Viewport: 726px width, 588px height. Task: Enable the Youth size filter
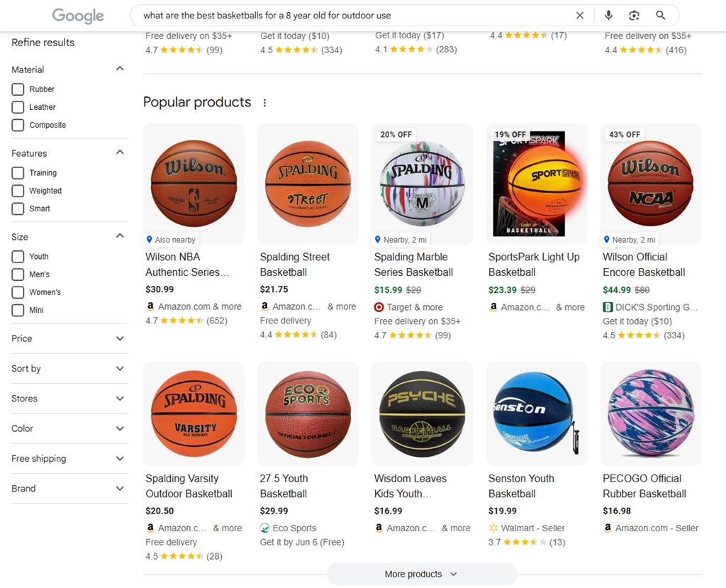18,256
